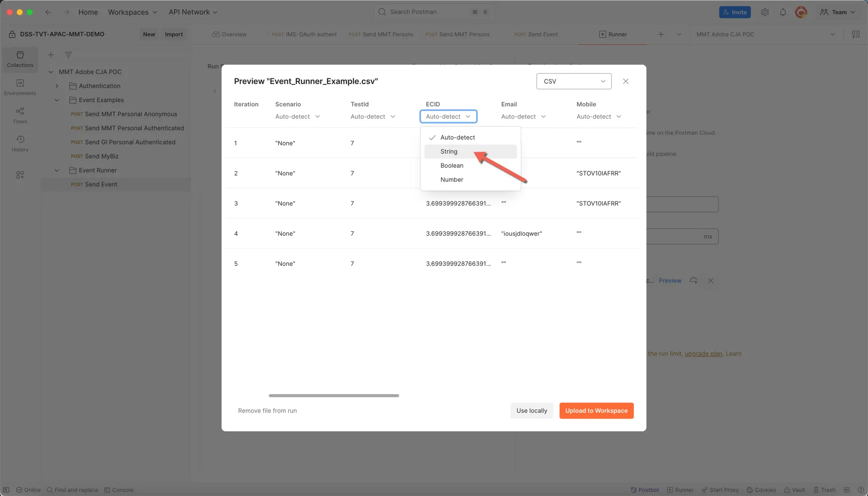The image size is (868, 496).
Task: Open the Team dropdown menu
Action: [x=837, y=12]
